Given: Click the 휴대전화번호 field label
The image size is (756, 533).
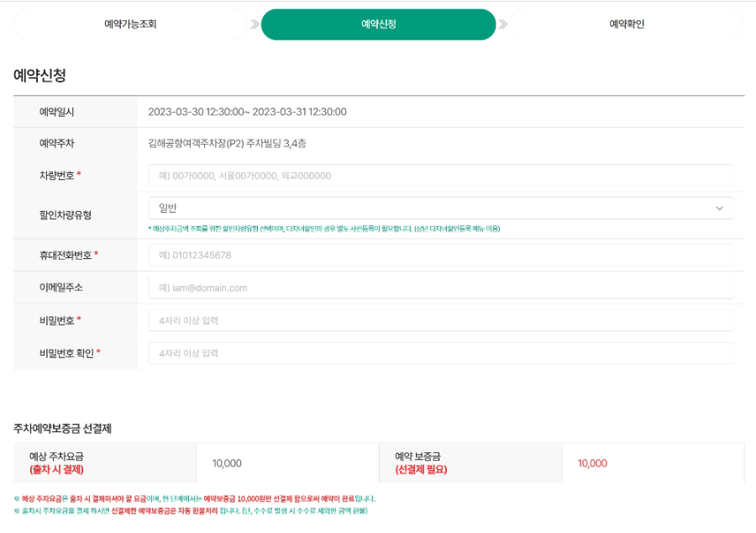Looking at the screenshot, I should pyautogui.click(x=66, y=256).
